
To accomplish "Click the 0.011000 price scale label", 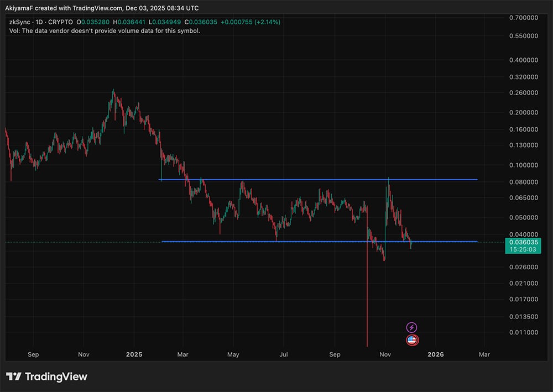I will [523, 332].
